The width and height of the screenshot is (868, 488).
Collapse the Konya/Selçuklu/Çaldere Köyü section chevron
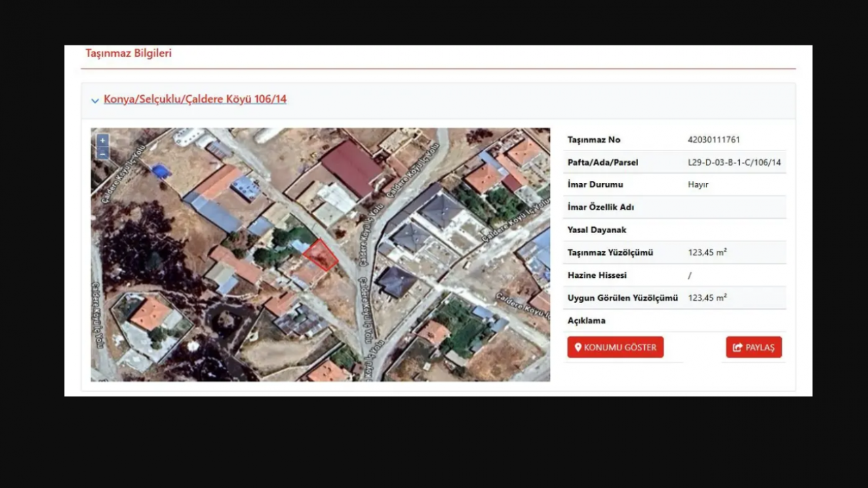click(x=95, y=100)
